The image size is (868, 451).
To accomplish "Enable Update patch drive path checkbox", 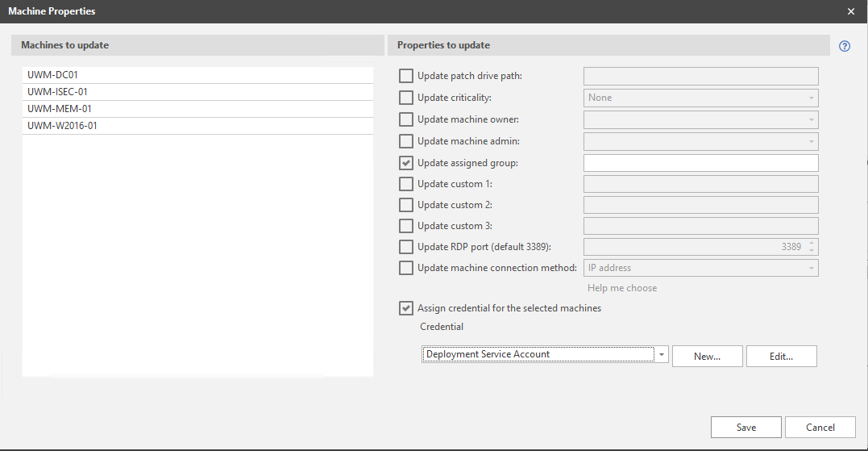I will pos(405,76).
